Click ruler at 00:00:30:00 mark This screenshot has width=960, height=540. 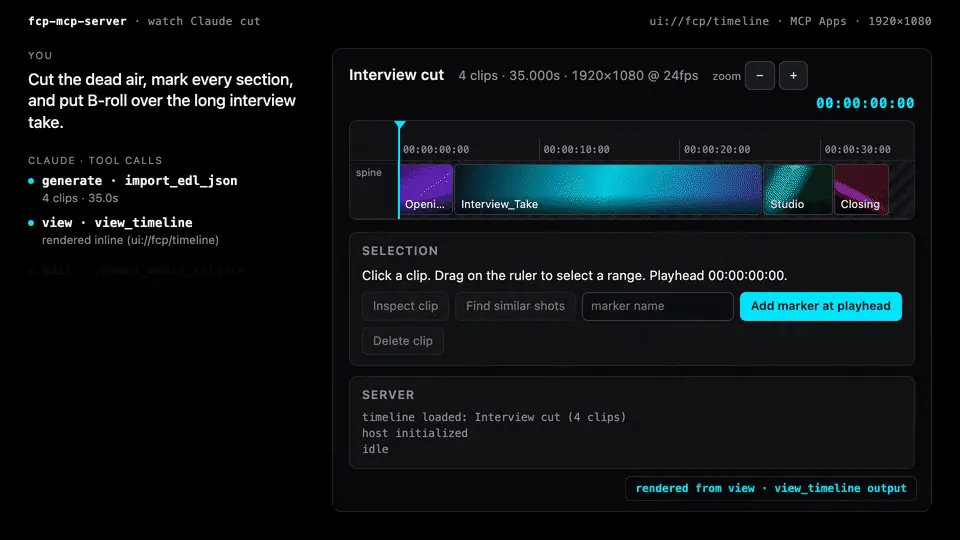coord(857,149)
